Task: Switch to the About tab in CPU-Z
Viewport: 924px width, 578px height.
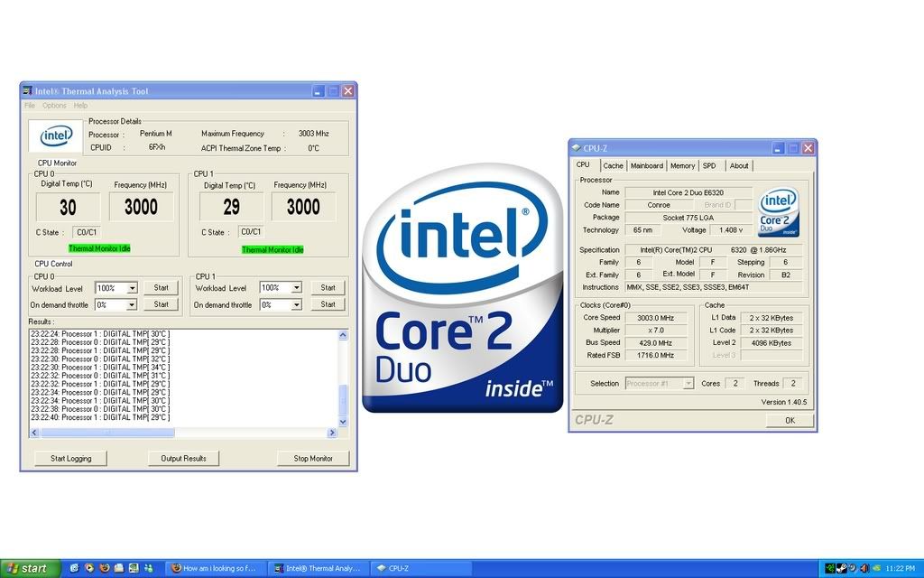Action: 739,166
